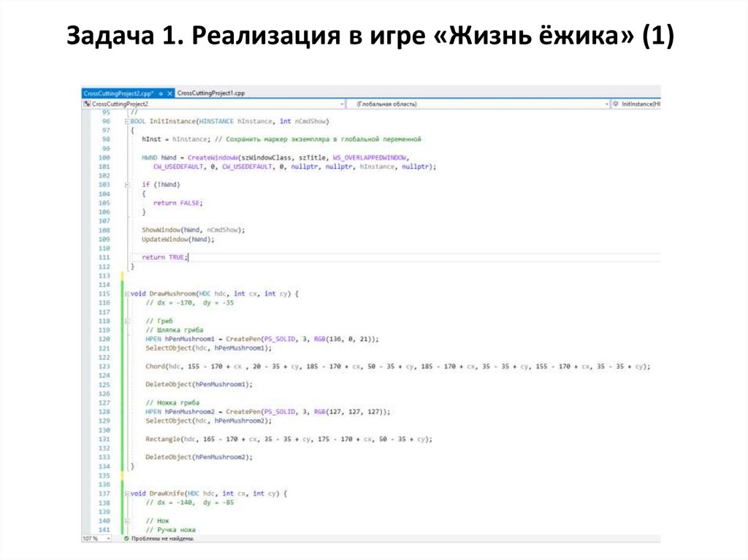This screenshot has width=748, height=560.
Task: Click the 'Проблемы не найдены' status text
Action: click(x=163, y=539)
